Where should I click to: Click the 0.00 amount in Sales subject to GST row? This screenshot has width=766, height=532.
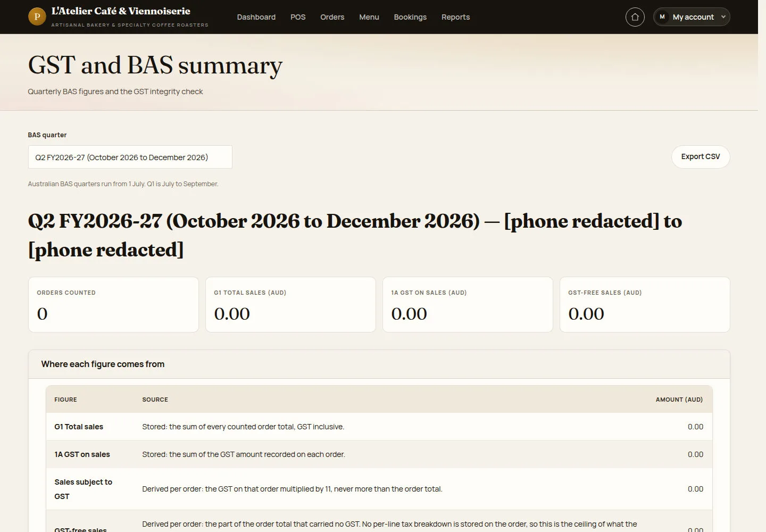click(695, 489)
